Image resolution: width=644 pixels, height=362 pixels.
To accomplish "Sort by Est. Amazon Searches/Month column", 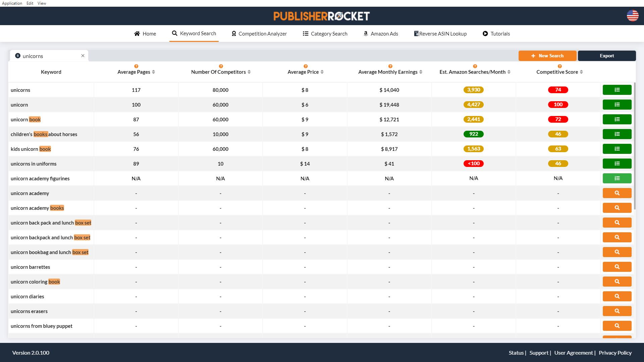I will pyautogui.click(x=509, y=72).
